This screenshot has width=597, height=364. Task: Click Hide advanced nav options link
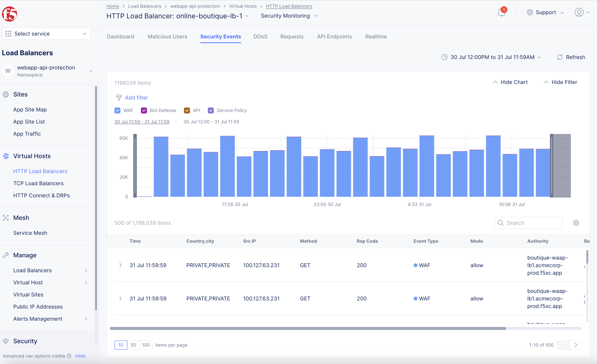80,356
